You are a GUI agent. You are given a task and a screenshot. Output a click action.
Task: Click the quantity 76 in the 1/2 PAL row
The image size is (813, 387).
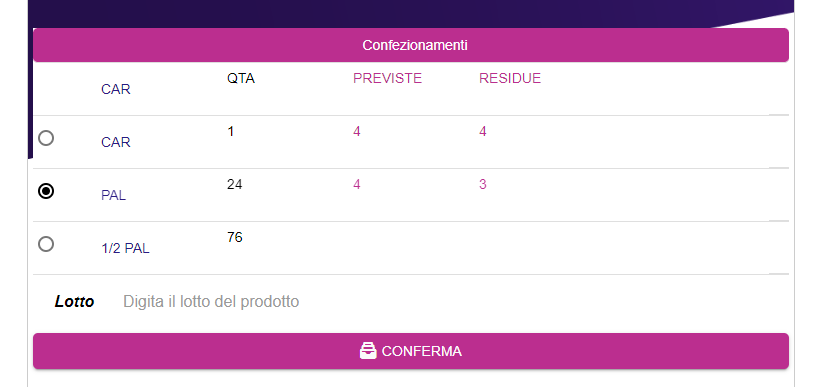point(234,237)
